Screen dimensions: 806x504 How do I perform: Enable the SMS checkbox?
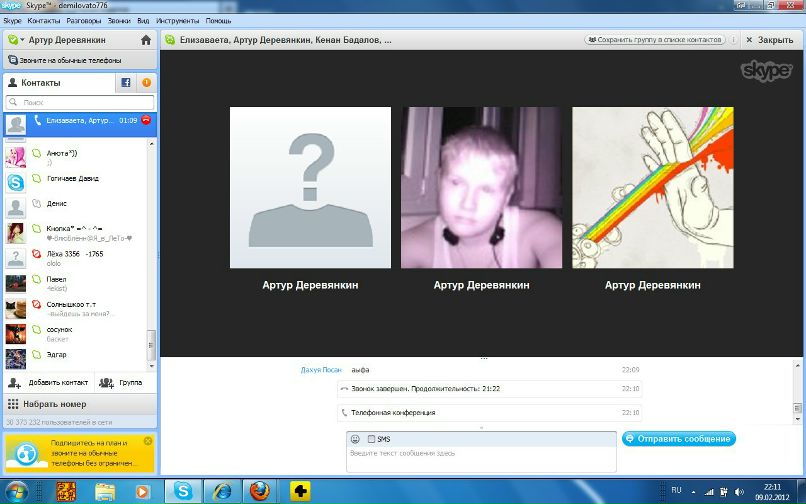(x=371, y=439)
